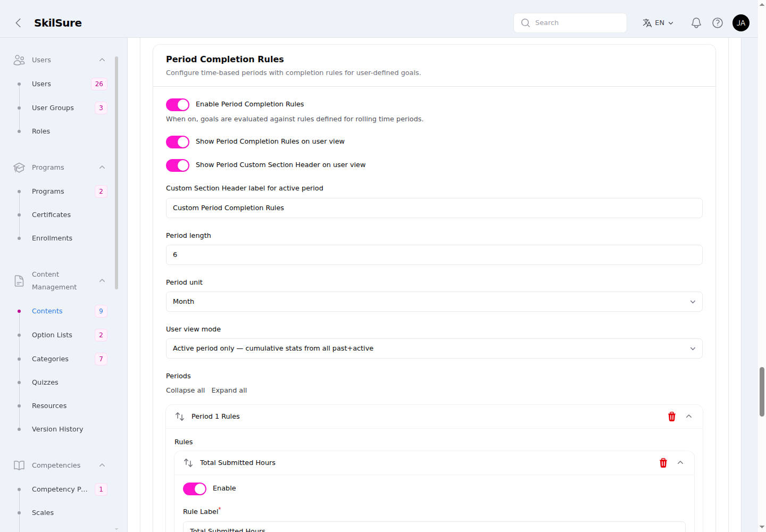Image resolution: width=766 pixels, height=532 pixels.
Task: Toggle Show Period Completion Rules on user view
Action: tap(178, 142)
